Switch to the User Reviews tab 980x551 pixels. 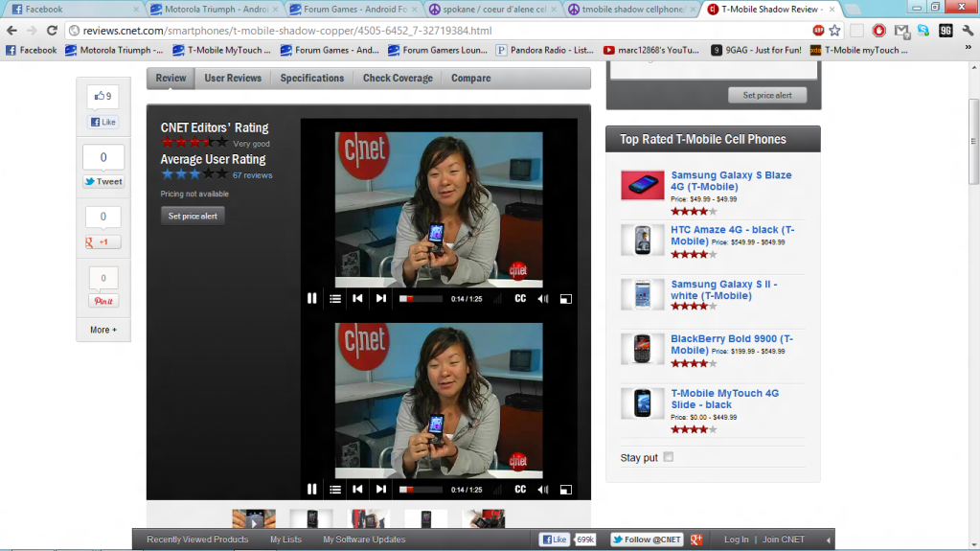234,79
